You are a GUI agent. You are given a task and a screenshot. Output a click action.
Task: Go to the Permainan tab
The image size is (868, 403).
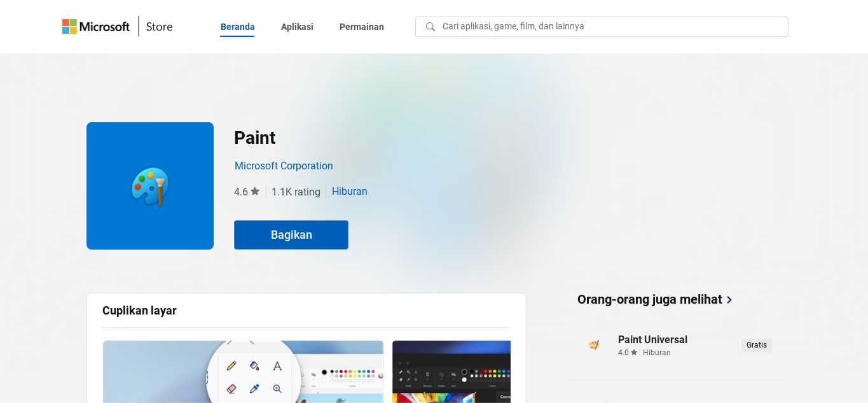[x=362, y=27]
